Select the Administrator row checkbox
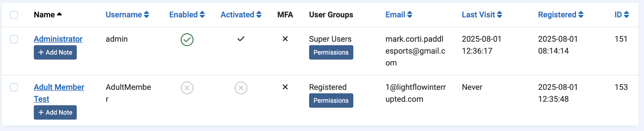This screenshot has width=644, height=131. coord(14,39)
